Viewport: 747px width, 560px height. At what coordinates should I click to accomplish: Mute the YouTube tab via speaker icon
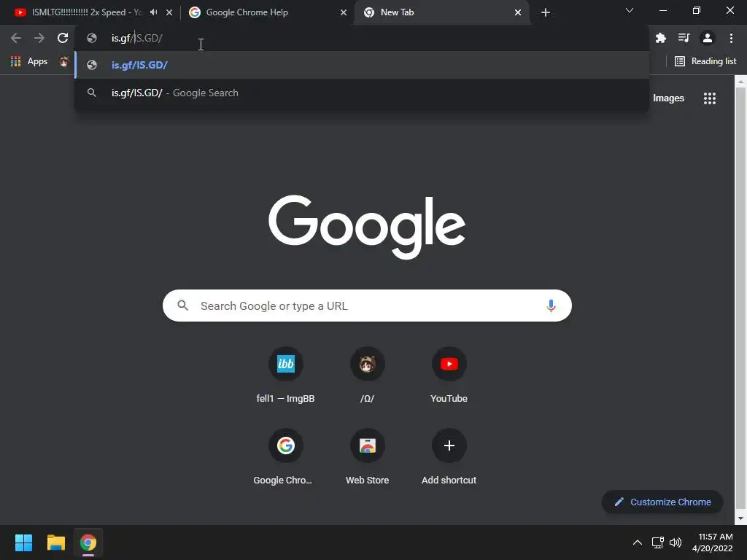coord(153,12)
